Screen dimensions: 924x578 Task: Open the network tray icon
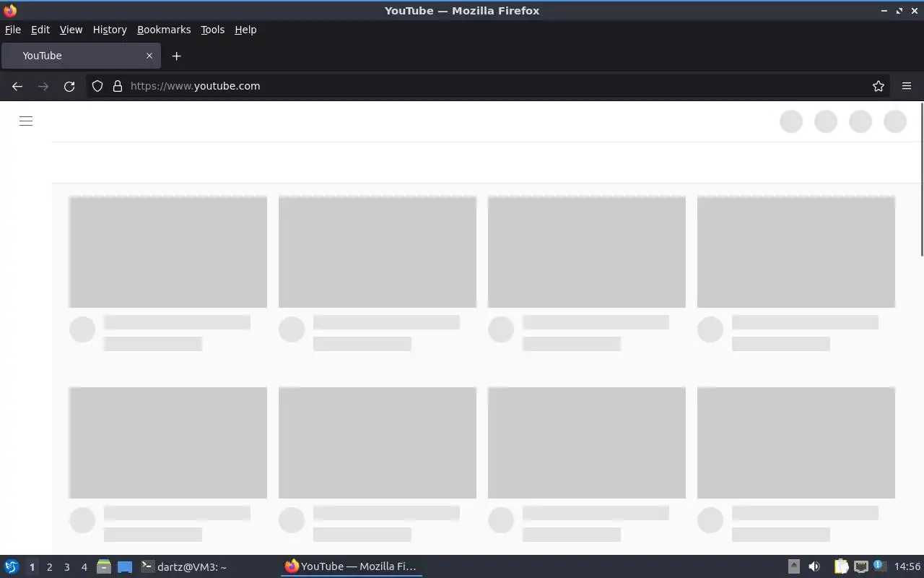[860, 566]
